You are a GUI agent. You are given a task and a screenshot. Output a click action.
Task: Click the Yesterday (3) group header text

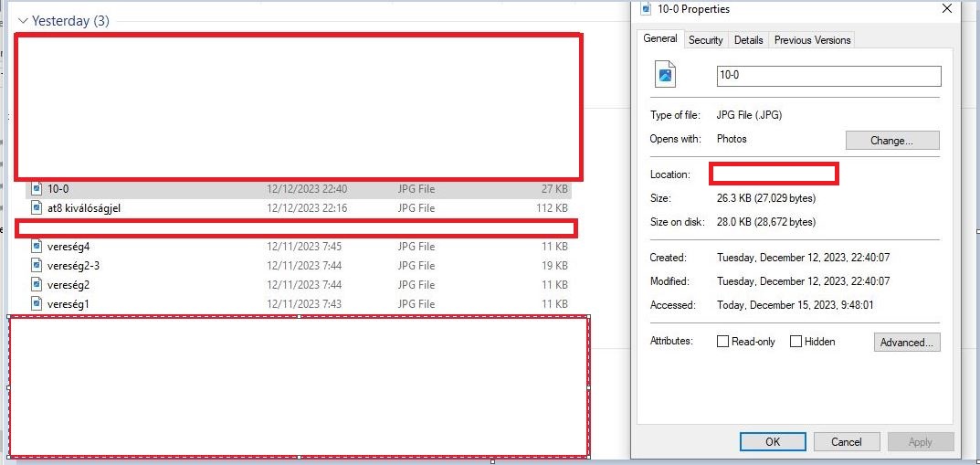[x=70, y=21]
